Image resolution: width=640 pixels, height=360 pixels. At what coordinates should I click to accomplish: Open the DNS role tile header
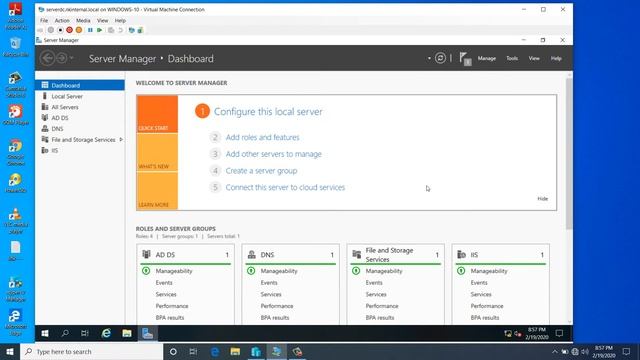click(291, 255)
